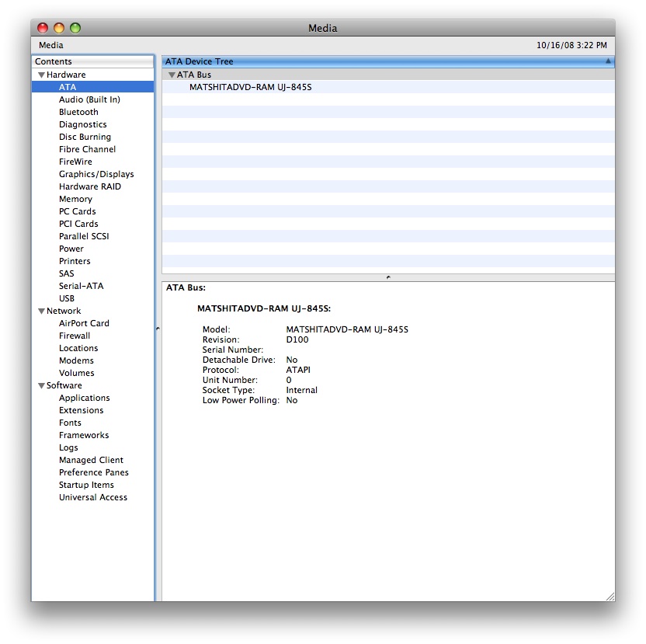Collapse the Hardware section triangle
The height and width of the screenshot is (644, 646).
[x=41, y=75]
